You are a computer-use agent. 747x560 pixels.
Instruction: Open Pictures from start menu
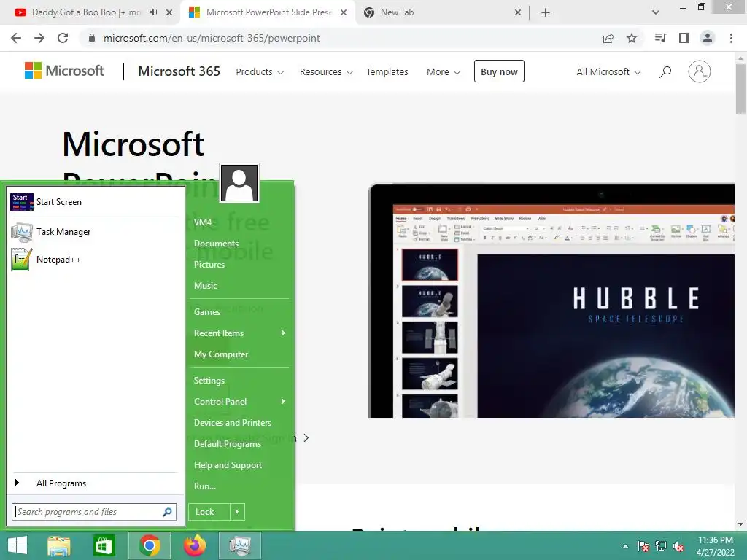coord(209,265)
